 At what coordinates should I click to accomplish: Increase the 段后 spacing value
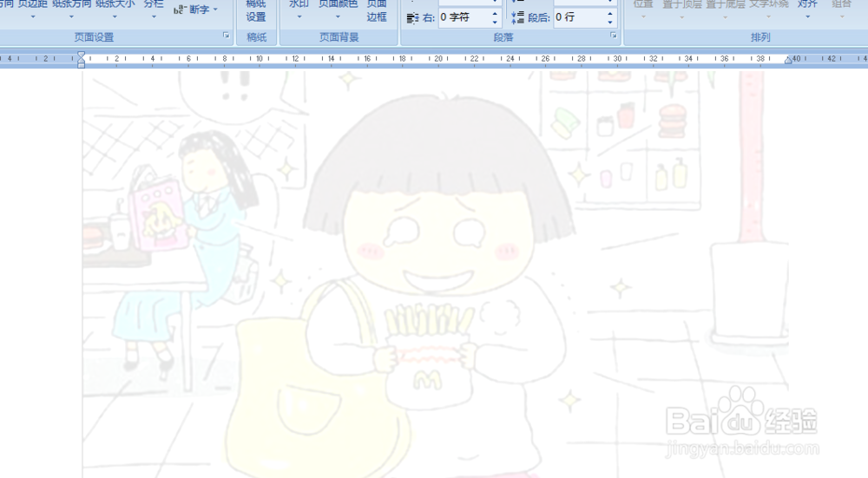pos(610,13)
